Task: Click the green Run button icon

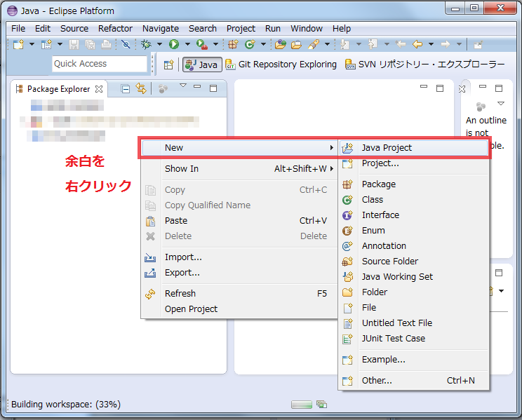Action: (174, 44)
